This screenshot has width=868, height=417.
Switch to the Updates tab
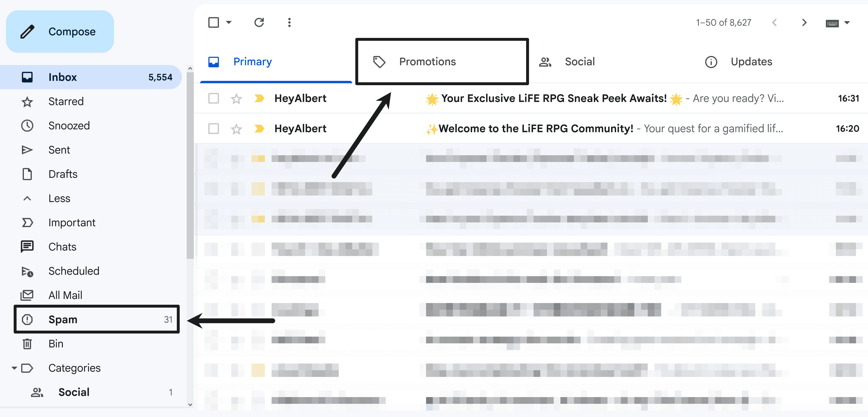coord(751,61)
